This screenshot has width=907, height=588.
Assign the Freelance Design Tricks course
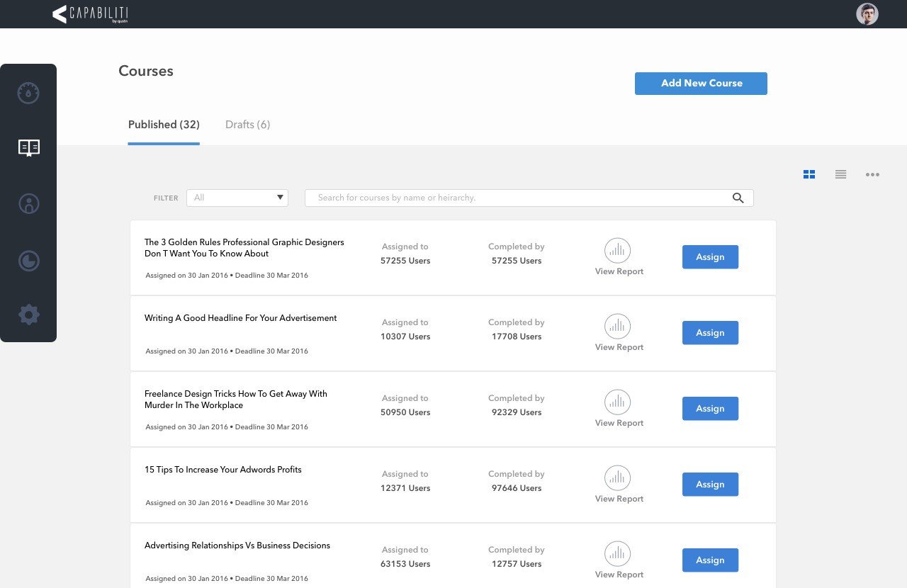(x=710, y=409)
